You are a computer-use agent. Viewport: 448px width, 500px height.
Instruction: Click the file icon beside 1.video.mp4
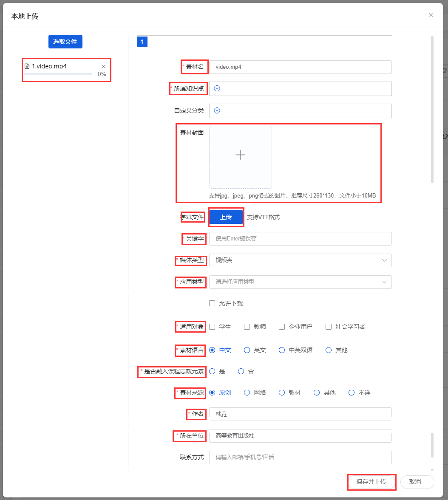click(x=27, y=66)
